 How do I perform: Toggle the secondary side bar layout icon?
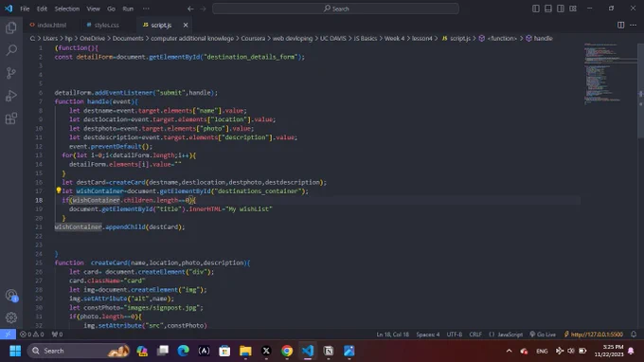tap(561, 9)
